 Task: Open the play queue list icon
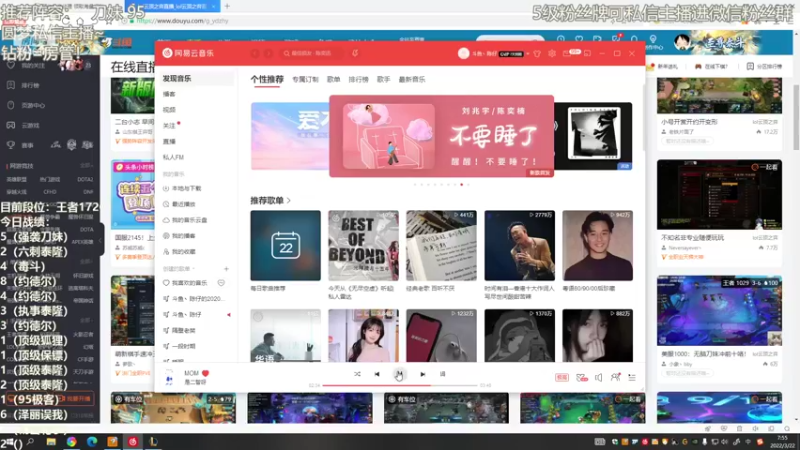[632, 378]
